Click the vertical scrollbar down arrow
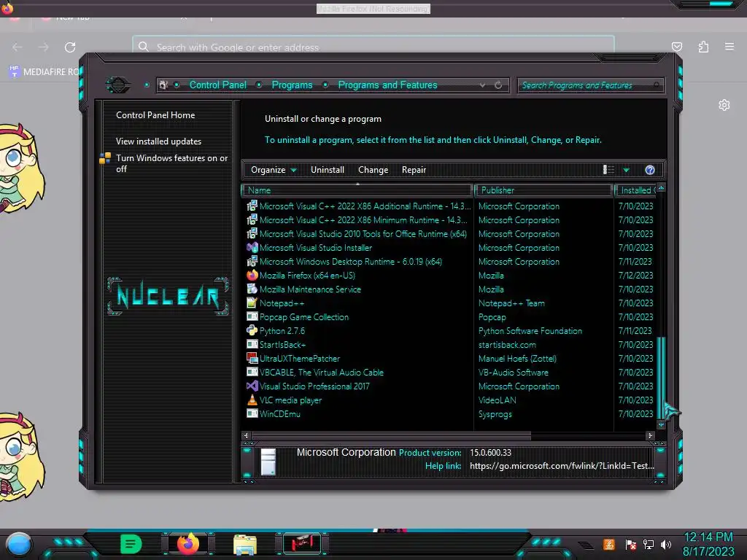Image resolution: width=747 pixels, height=560 pixels. tap(661, 425)
